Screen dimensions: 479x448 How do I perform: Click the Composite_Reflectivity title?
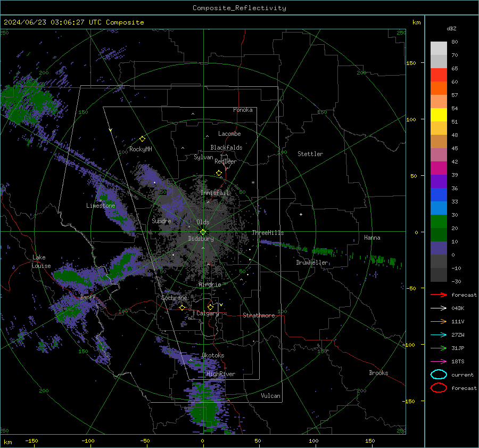pos(240,8)
